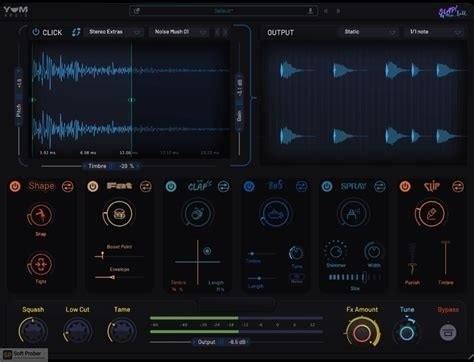Click the top slider handle in 808 module
Viewport: 474px width, 362px height.
252,254
